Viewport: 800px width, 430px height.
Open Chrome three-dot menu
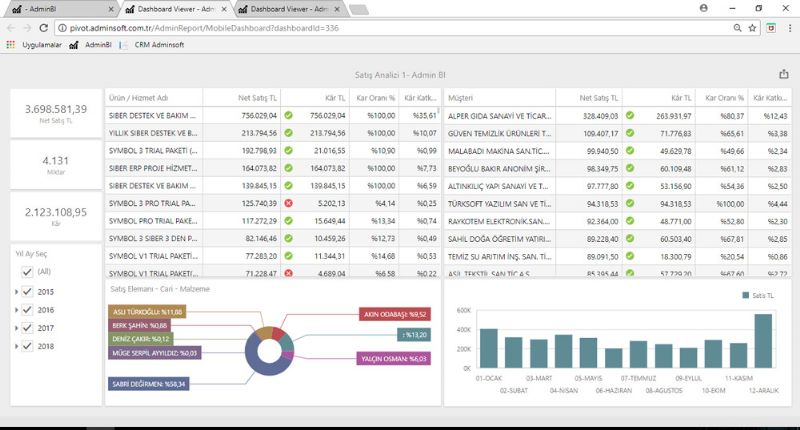pos(790,28)
